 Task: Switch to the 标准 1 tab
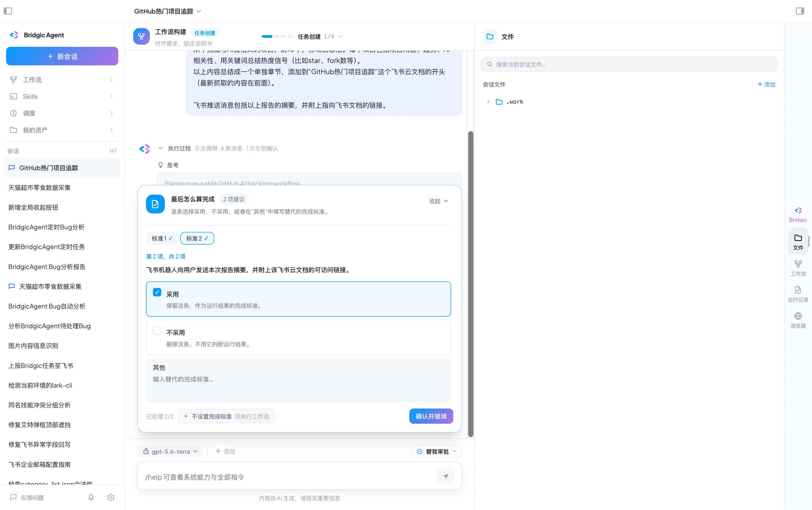[x=162, y=238]
